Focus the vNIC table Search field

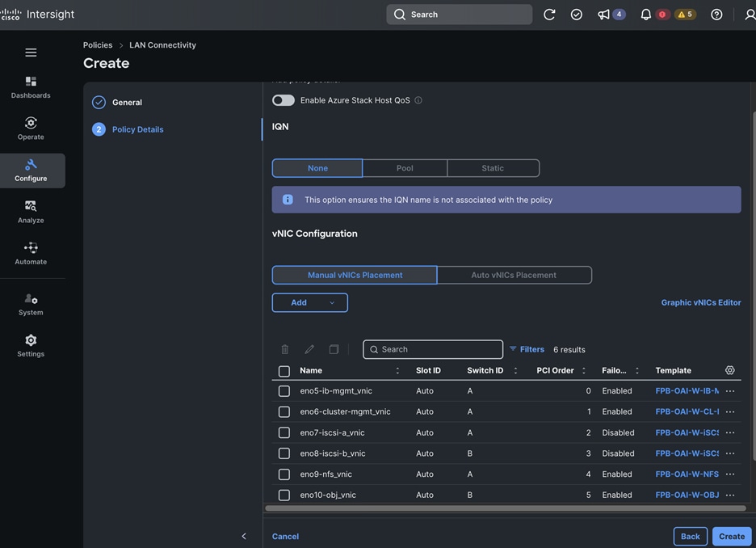pos(433,349)
